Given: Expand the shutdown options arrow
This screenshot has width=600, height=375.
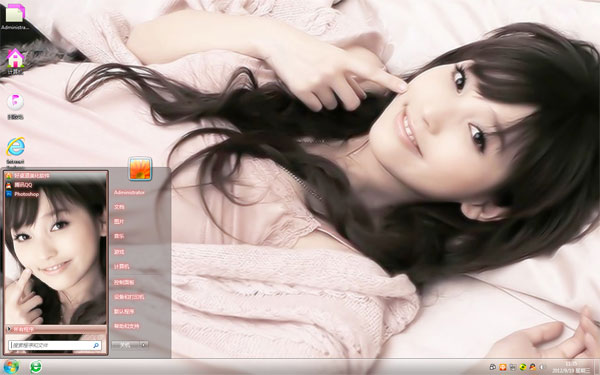Looking at the screenshot, I should [x=144, y=345].
